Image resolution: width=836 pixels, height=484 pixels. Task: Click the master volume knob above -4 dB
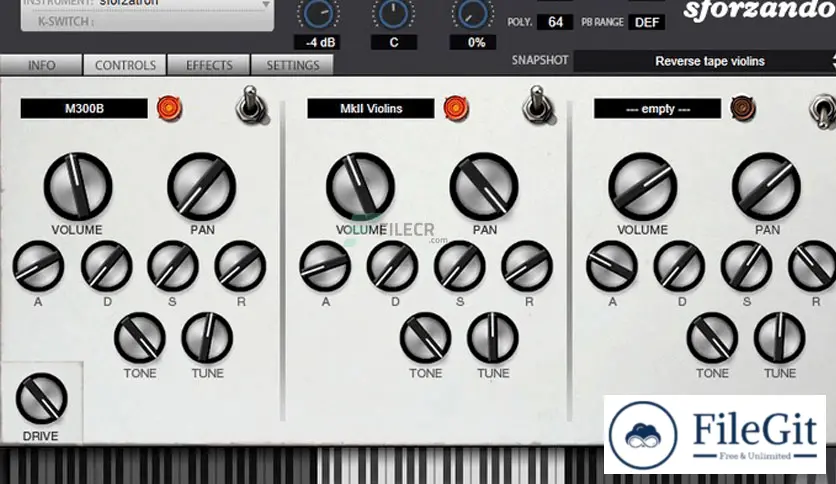coord(318,14)
